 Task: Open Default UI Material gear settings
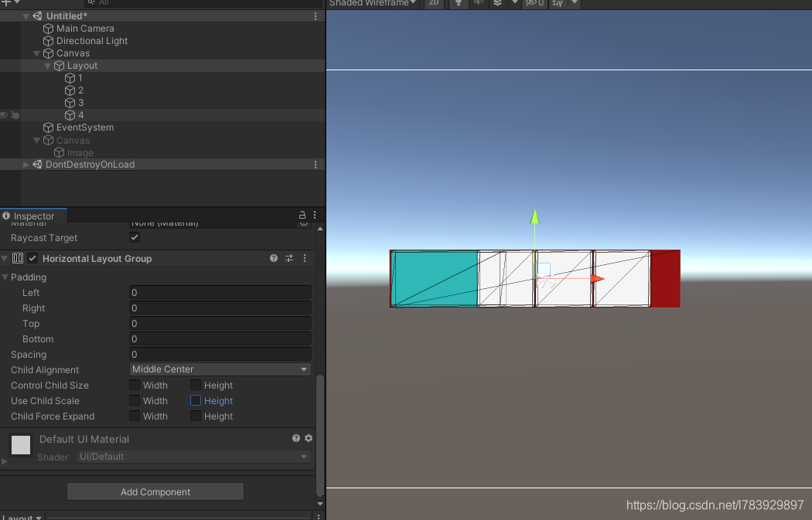pos(309,438)
